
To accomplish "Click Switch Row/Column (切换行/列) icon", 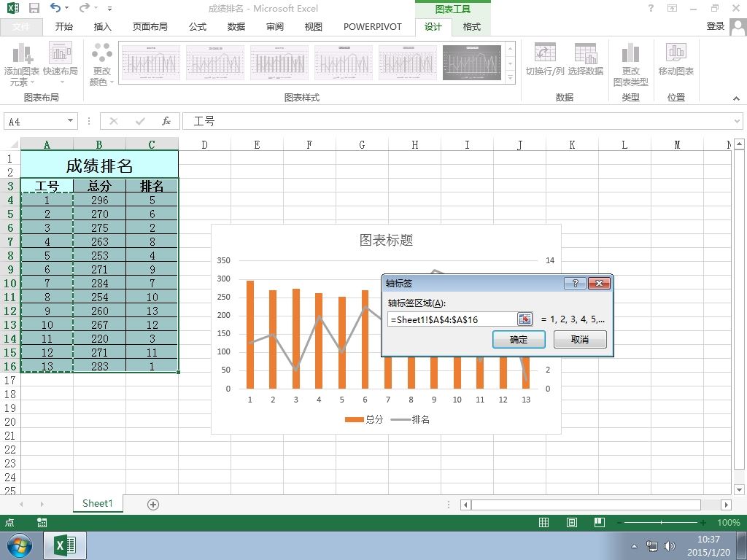I will point(545,59).
